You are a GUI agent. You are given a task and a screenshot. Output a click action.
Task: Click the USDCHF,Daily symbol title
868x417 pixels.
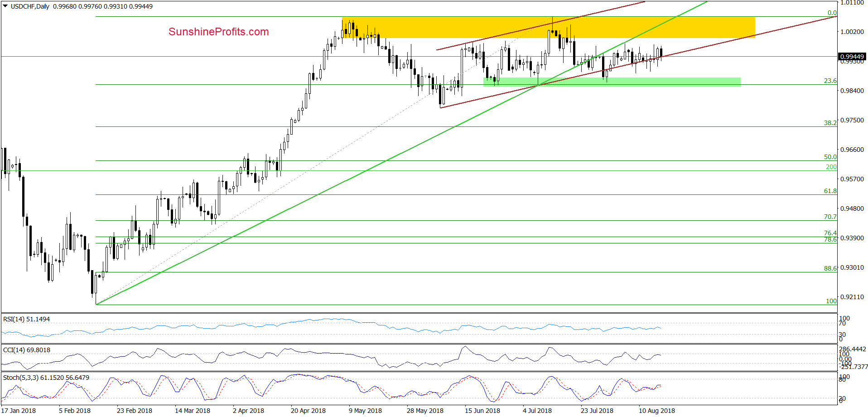pyautogui.click(x=30, y=6)
